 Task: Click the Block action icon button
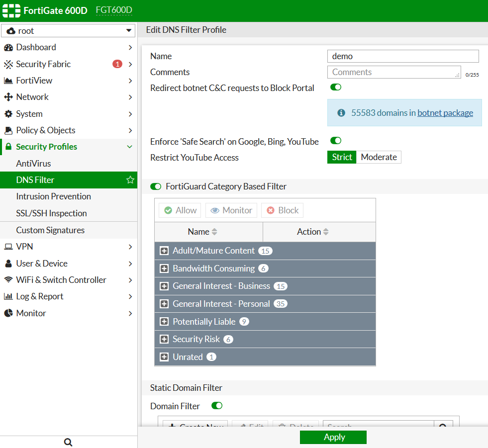[271, 210]
